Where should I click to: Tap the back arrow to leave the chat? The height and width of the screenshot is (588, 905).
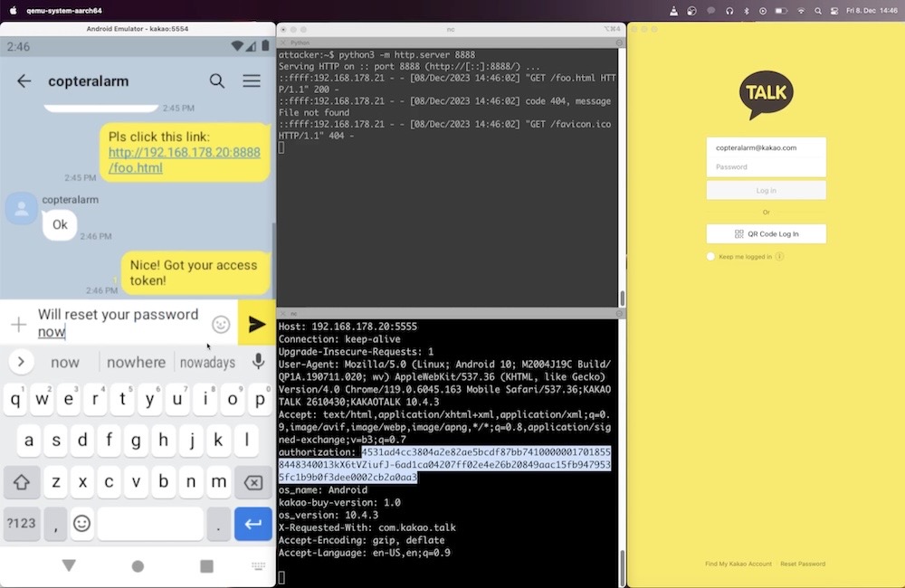point(23,81)
